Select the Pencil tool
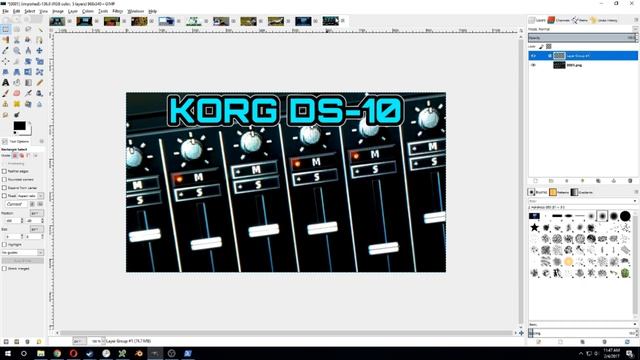 (x=40, y=82)
